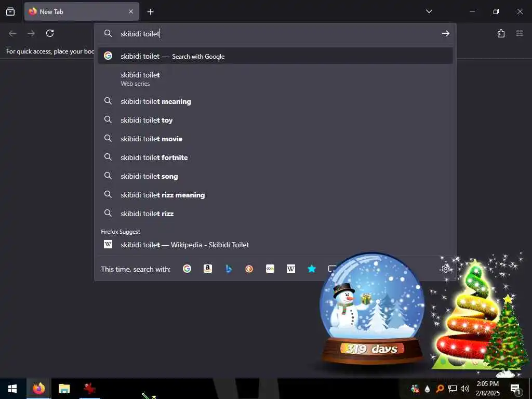Click the water drop tray icon

tap(427, 389)
